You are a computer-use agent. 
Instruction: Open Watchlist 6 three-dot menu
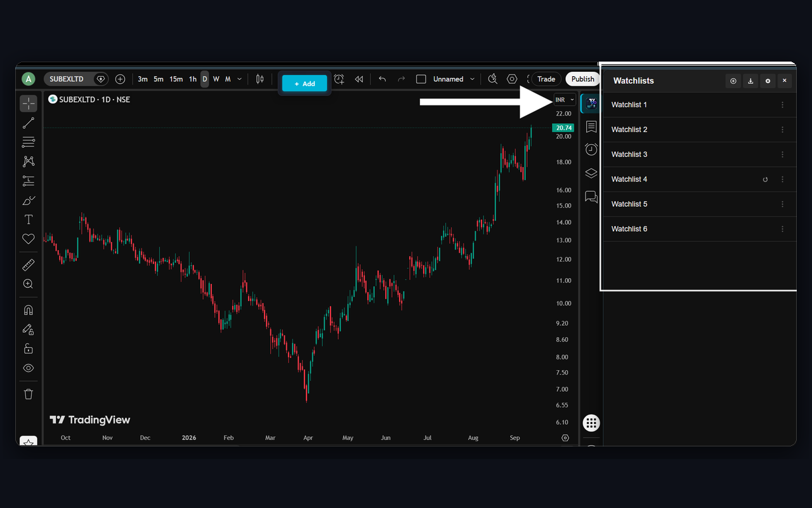tap(782, 229)
